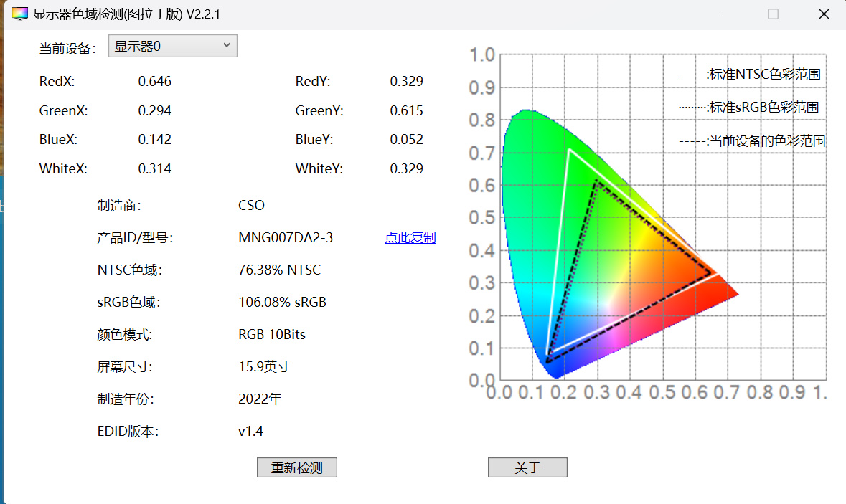Minimize the color gamut detection window
846x504 pixels.
point(723,14)
